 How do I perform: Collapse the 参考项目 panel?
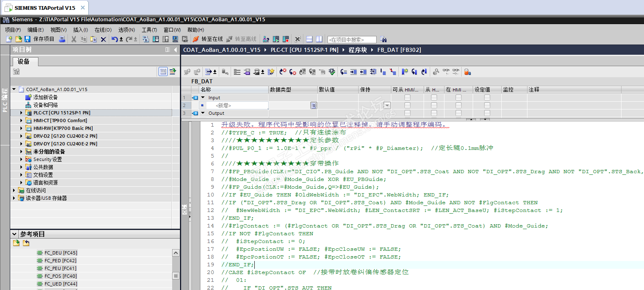[x=14, y=234]
